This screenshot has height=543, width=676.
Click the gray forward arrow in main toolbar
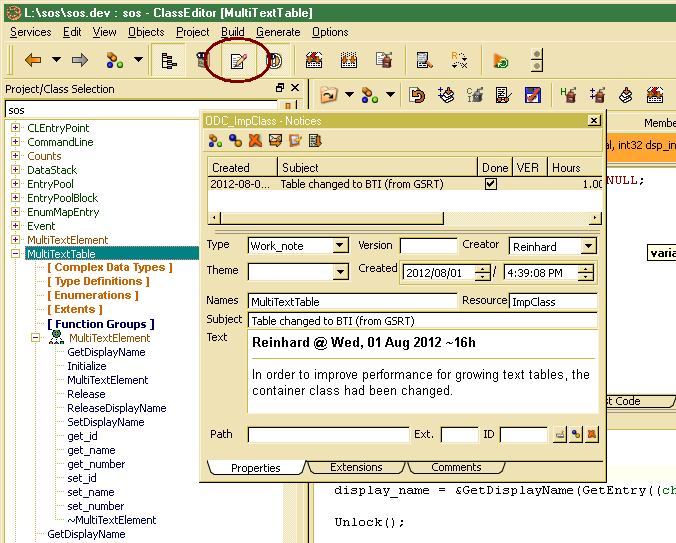click(79, 61)
